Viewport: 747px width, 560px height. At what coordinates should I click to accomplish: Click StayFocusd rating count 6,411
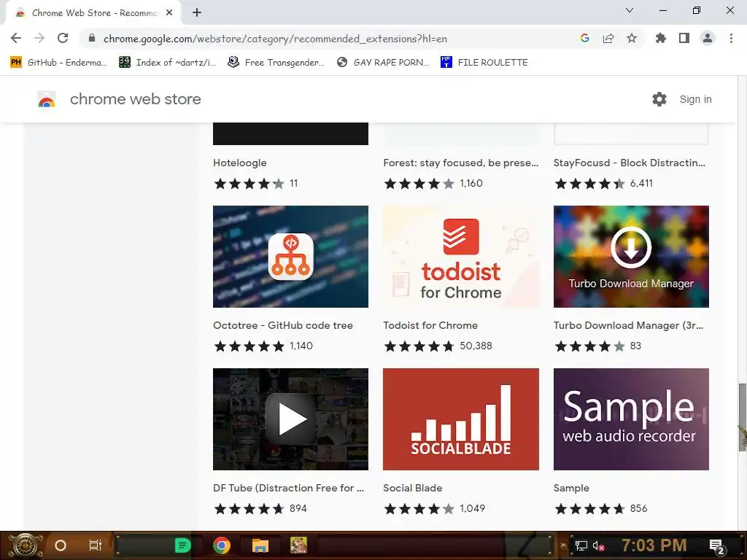pos(641,183)
